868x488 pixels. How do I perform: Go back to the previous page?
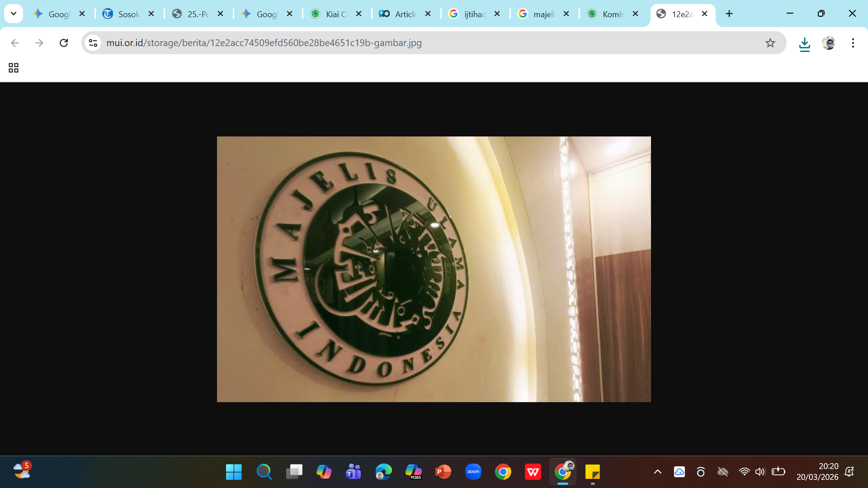(x=15, y=43)
